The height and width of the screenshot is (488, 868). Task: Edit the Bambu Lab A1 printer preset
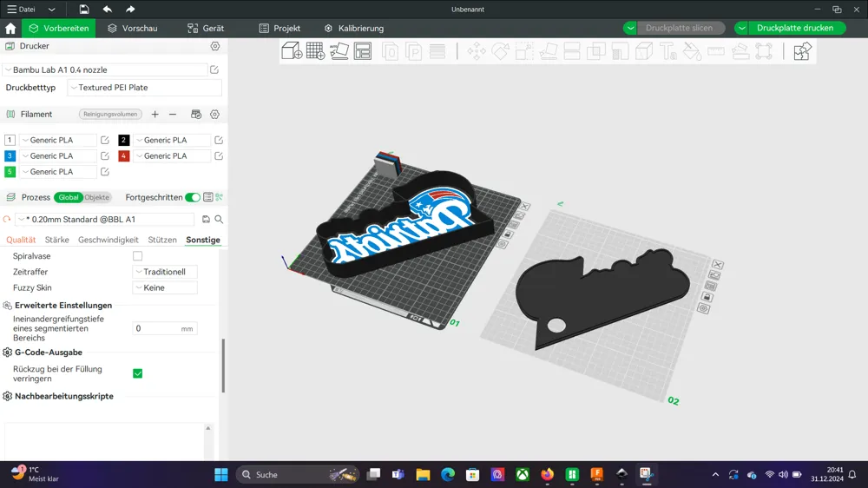point(214,69)
